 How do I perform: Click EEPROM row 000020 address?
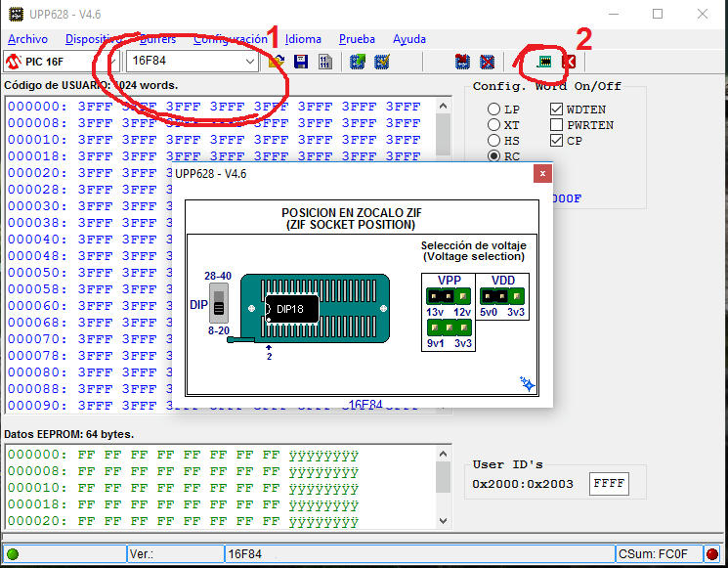pos(37,521)
